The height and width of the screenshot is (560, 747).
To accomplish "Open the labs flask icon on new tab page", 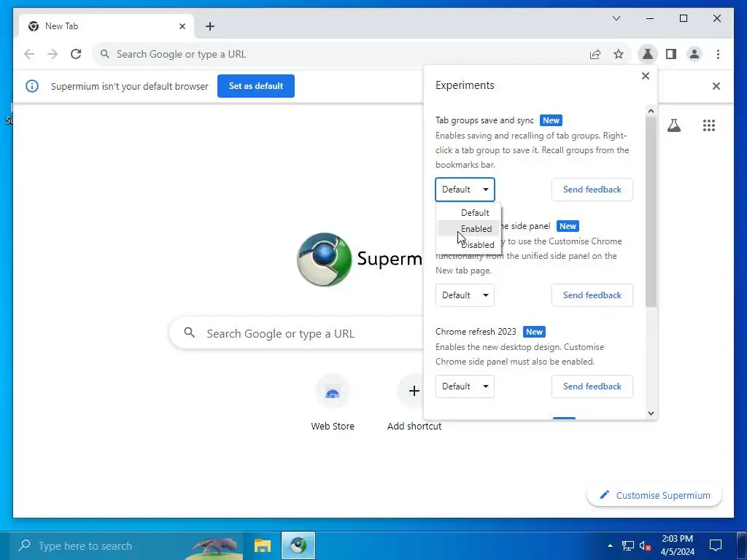I will click(673, 125).
